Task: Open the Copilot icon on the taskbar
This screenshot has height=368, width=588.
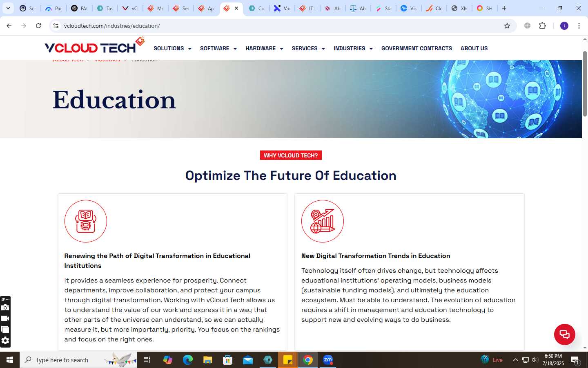Action: click(x=167, y=360)
